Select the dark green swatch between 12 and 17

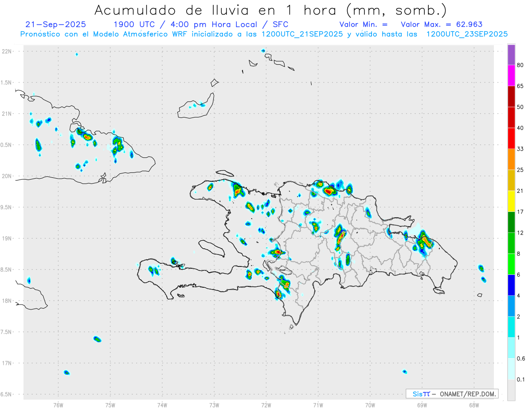(511, 222)
